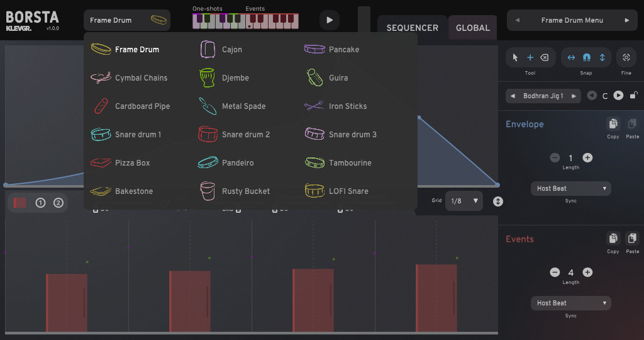Choose the Cymbal Chains instrument

tap(130, 77)
